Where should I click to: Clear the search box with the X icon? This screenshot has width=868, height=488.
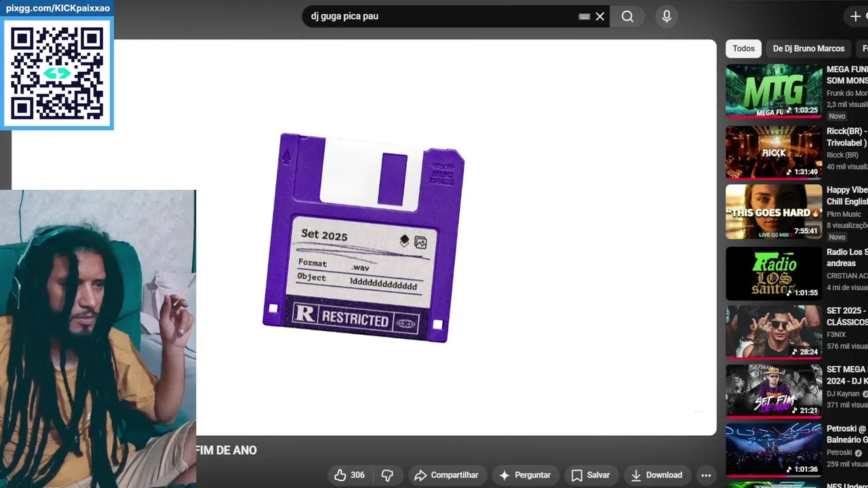pyautogui.click(x=599, y=16)
